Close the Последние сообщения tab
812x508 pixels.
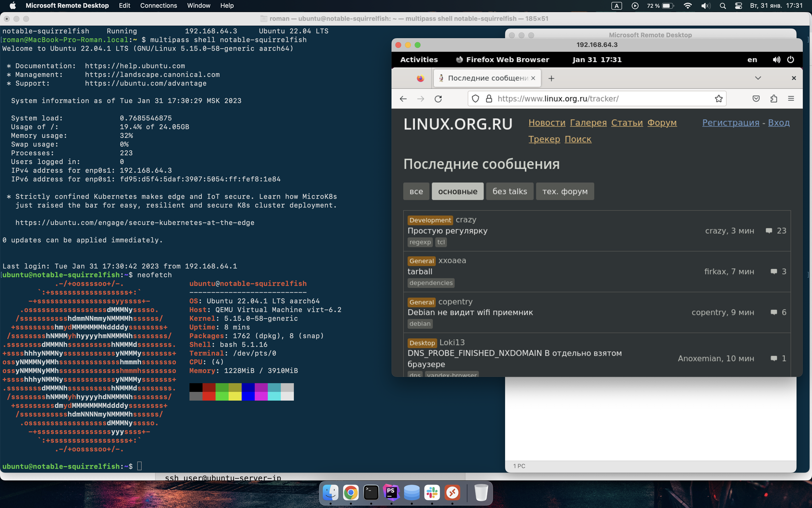point(533,78)
